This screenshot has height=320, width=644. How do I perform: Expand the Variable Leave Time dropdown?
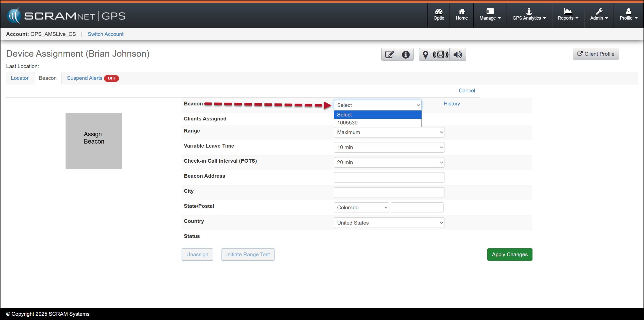click(x=389, y=147)
